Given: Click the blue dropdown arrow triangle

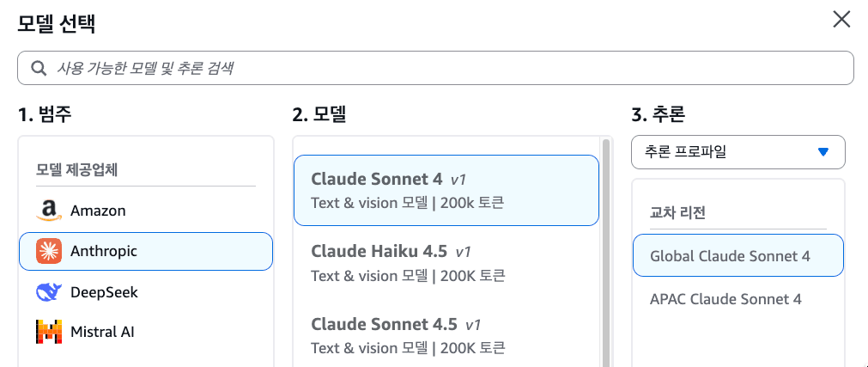Looking at the screenshot, I should point(823,152).
